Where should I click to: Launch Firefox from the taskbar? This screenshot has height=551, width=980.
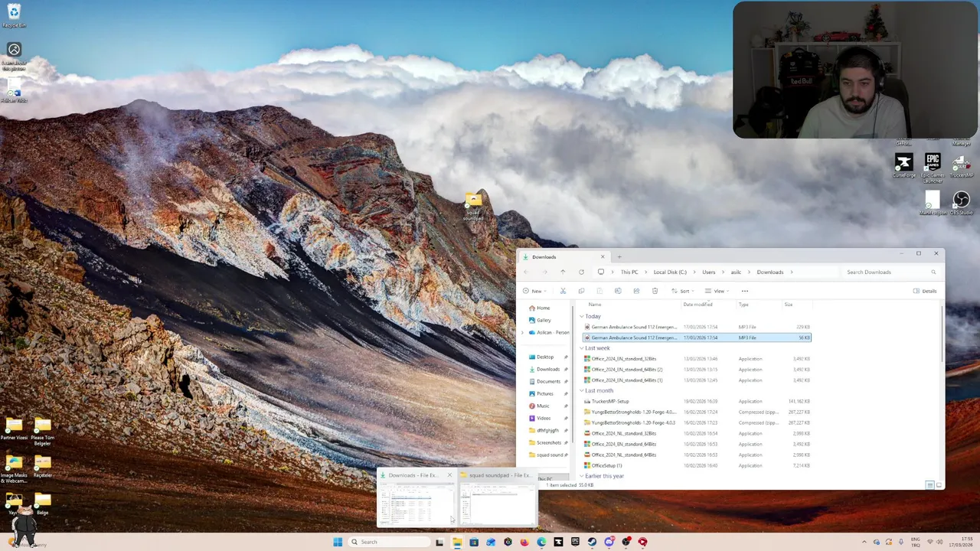pyautogui.click(x=524, y=542)
